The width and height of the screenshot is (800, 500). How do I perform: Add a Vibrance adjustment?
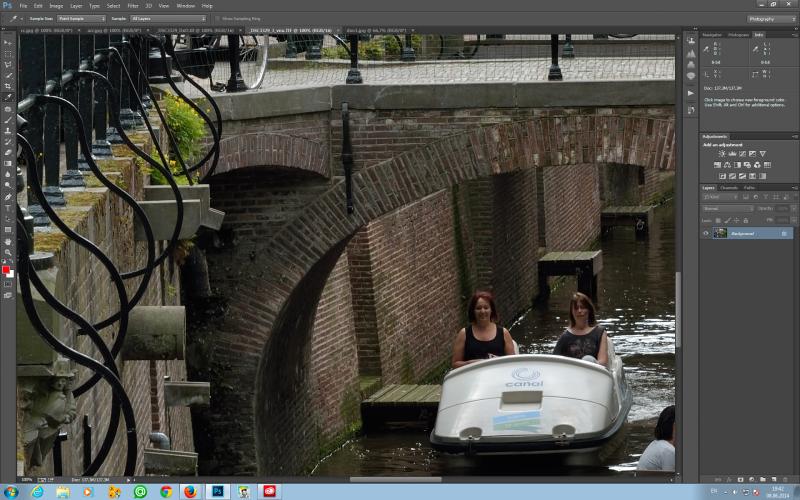click(x=762, y=154)
